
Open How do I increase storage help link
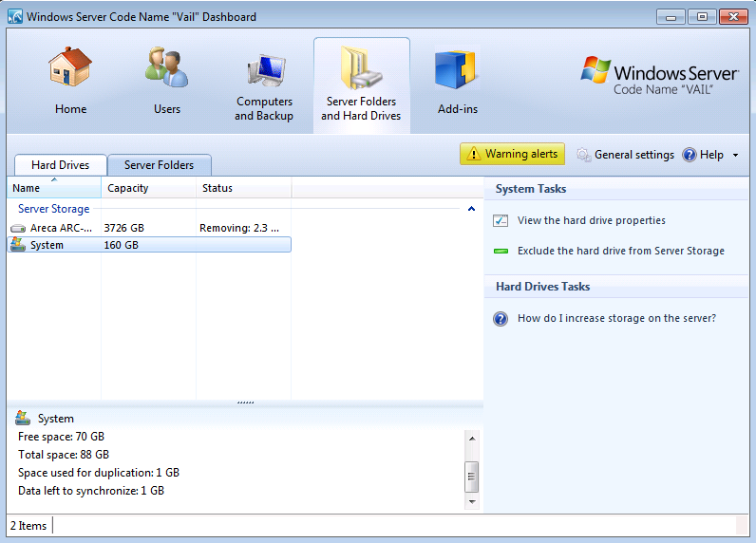616,318
